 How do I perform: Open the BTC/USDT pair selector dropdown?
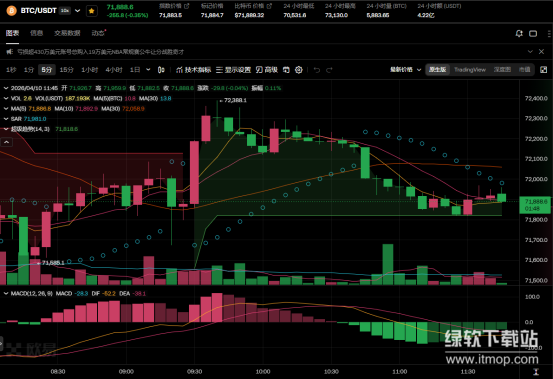78,11
